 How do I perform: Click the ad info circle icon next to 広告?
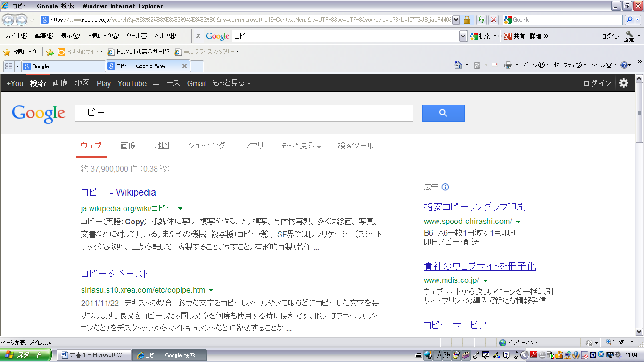[x=445, y=187]
